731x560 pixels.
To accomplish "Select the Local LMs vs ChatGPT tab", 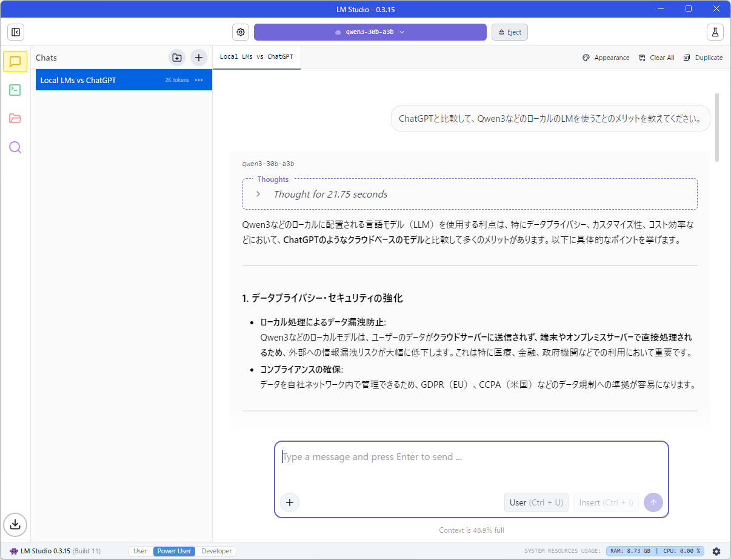I will pyautogui.click(x=256, y=57).
